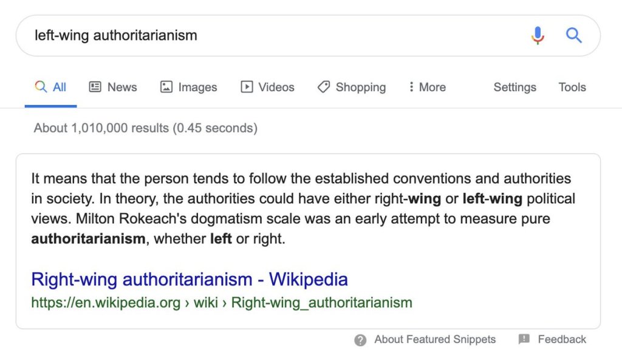The height and width of the screenshot is (364, 622).
Task: Open the About Featured Snippets text link
Action: pyautogui.click(x=435, y=340)
